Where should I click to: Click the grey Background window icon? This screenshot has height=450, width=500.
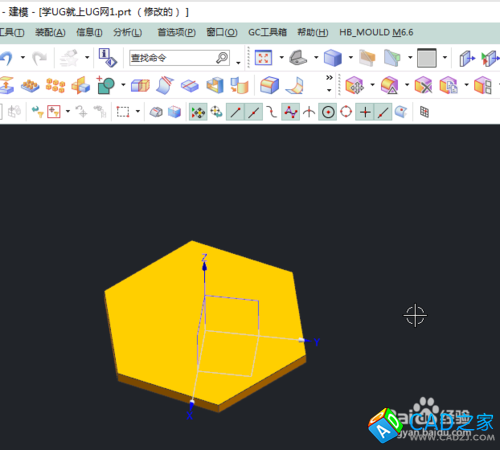pyautogui.click(x=427, y=58)
